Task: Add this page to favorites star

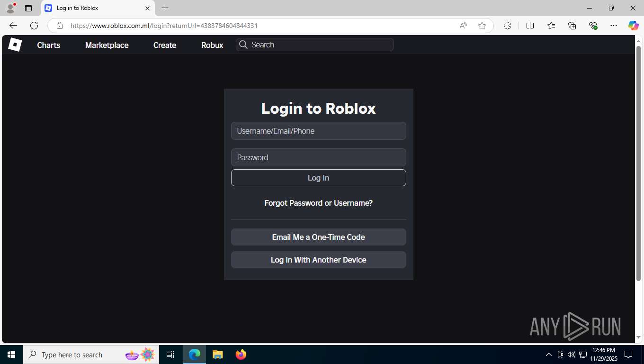Action: click(482, 26)
